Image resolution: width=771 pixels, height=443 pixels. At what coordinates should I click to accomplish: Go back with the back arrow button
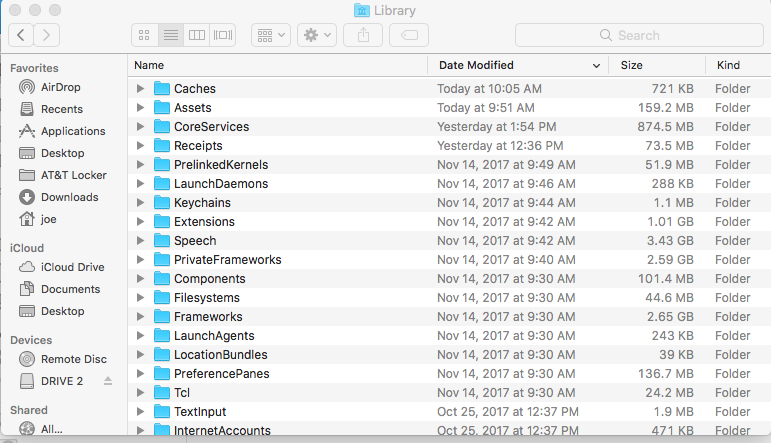coord(21,35)
